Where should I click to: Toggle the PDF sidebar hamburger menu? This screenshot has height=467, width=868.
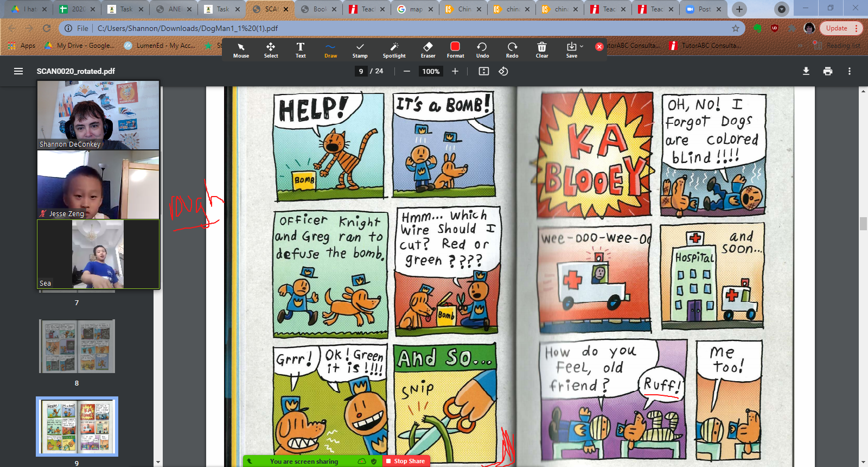click(x=18, y=71)
